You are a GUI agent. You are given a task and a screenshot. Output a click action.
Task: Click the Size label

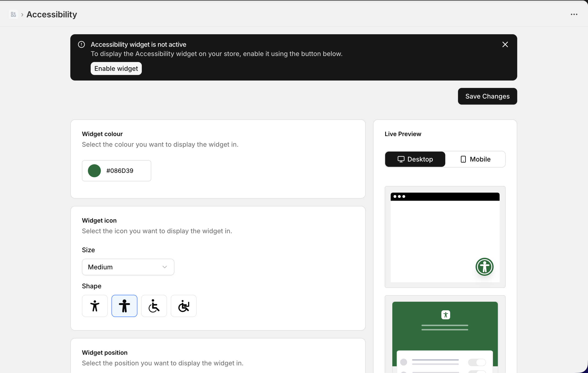(88, 250)
